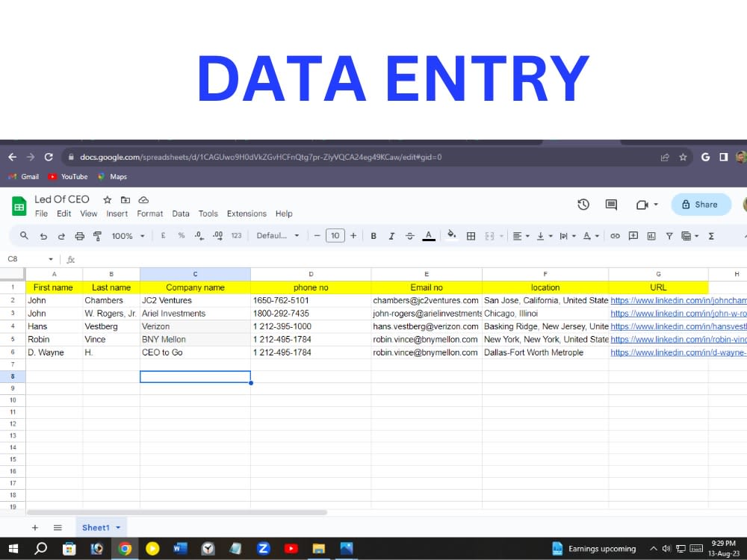Image resolution: width=747 pixels, height=560 pixels.
Task: Click the Share button
Action: point(701,205)
